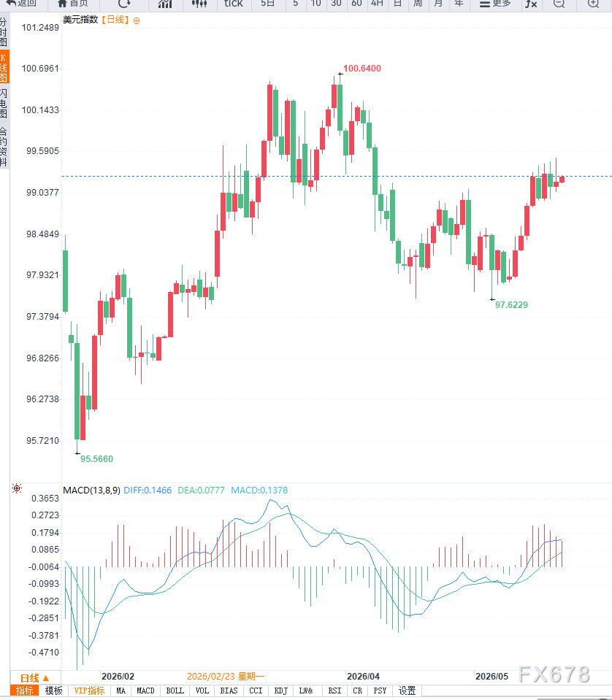Zoom out with the minus magnifier
This screenshot has width=612, height=700.
[559, 4]
